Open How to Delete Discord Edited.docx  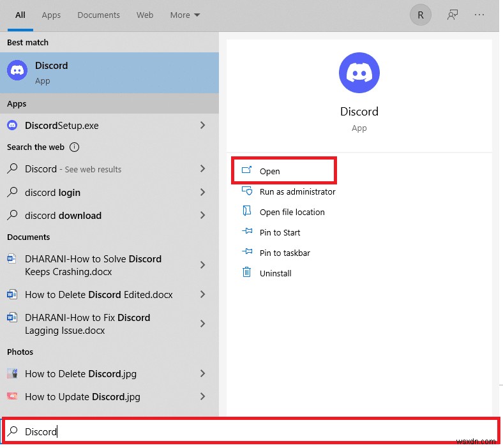pos(98,294)
